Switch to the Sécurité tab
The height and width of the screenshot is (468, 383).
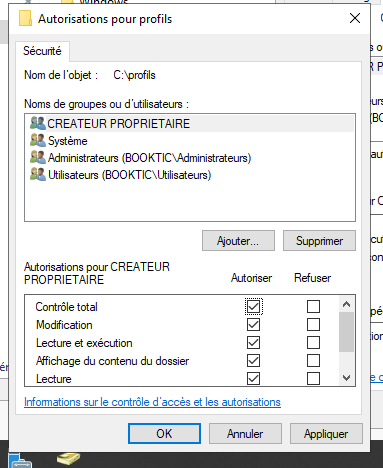point(42,51)
